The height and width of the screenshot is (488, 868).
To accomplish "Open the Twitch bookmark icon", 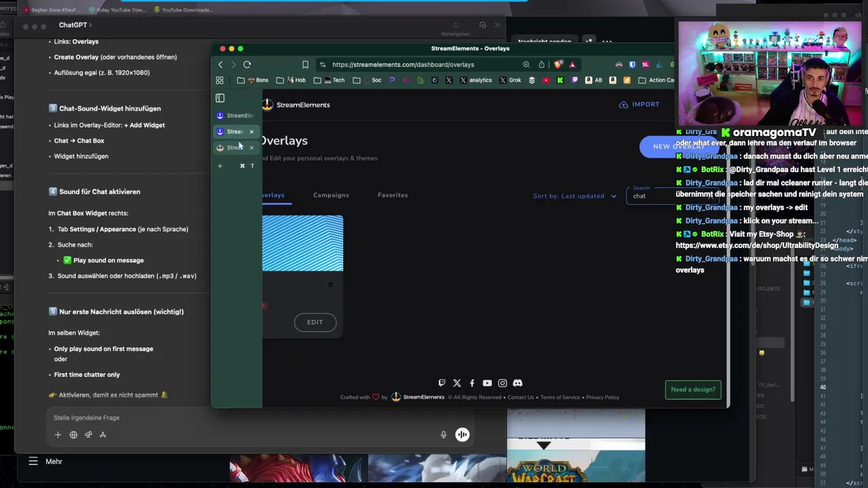I will [x=574, y=80].
